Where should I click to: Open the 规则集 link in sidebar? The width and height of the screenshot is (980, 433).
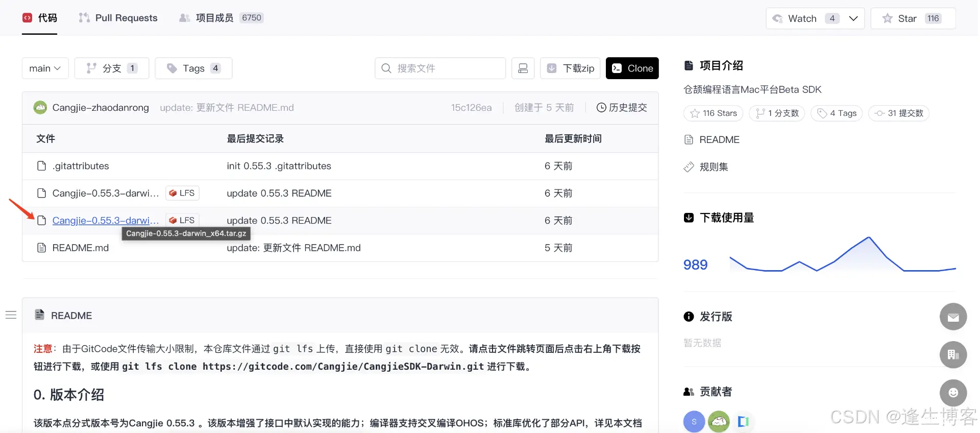click(x=714, y=167)
